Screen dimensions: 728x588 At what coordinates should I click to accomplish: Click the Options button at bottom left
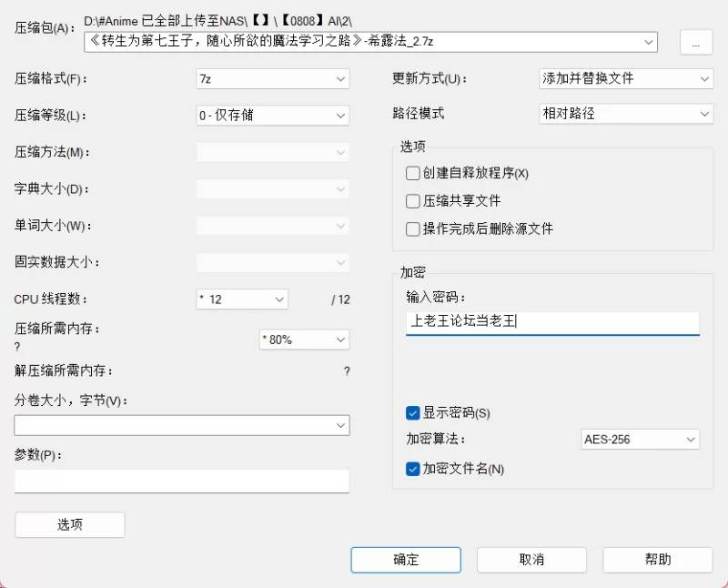point(70,525)
